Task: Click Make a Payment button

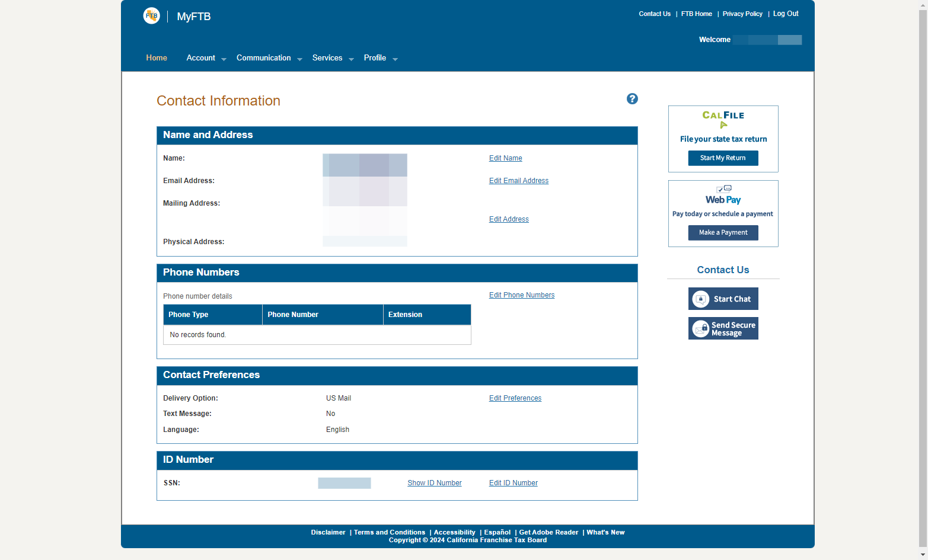Action: coord(723,233)
